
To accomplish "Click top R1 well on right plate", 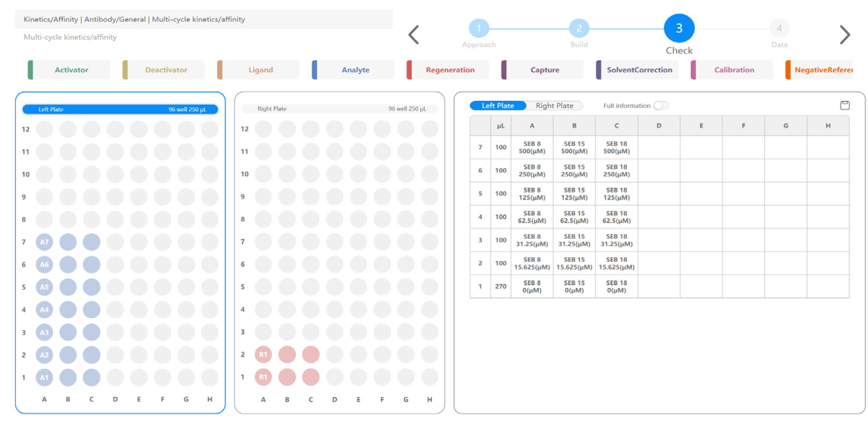I will point(263,355).
